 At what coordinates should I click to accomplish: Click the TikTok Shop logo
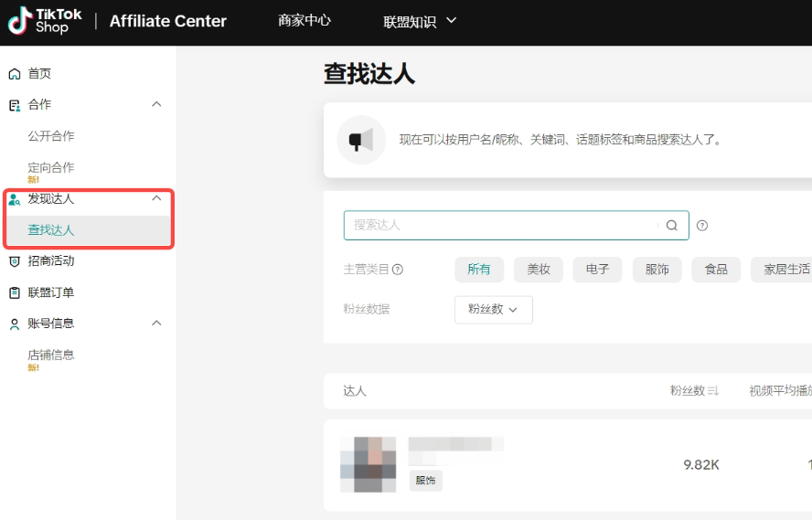pyautogui.click(x=45, y=21)
